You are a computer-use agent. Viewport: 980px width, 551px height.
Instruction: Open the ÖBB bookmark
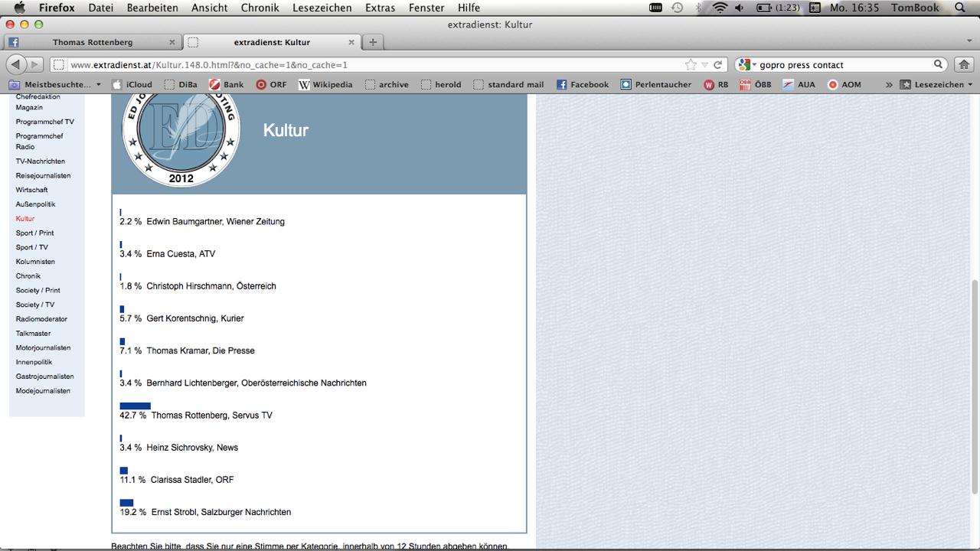click(756, 85)
